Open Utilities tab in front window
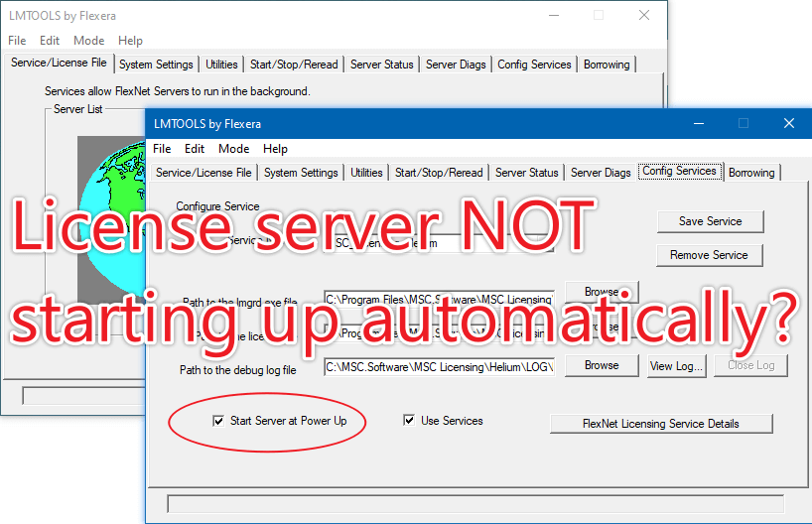812x524 pixels. [x=366, y=173]
